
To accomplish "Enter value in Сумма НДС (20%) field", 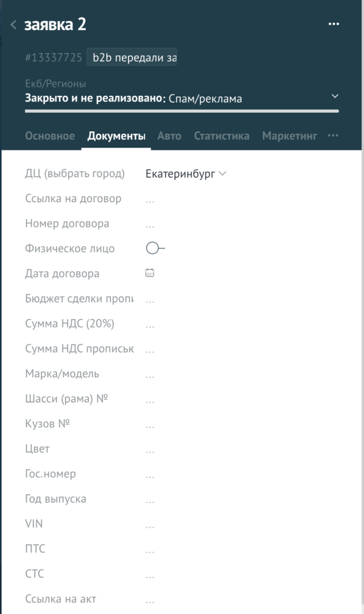I will click(x=150, y=324).
